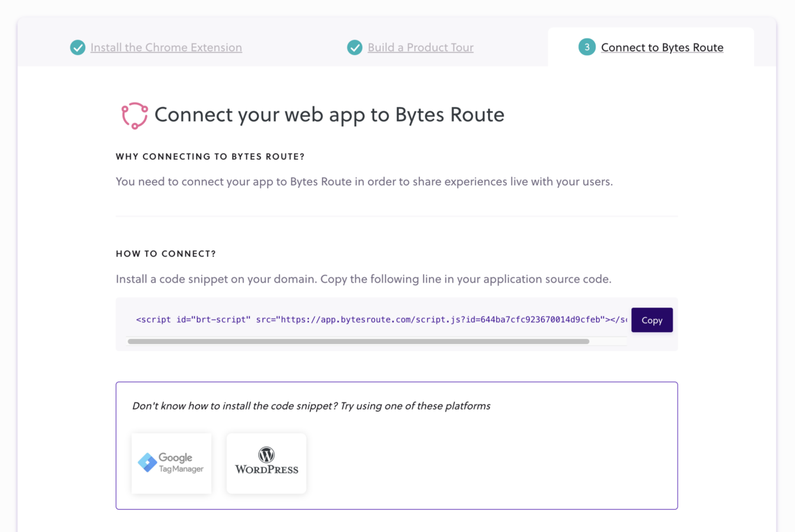Click the Connect to Bytes Route link
Image resolution: width=795 pixels, height=532 pixels.
pos(662,47)
